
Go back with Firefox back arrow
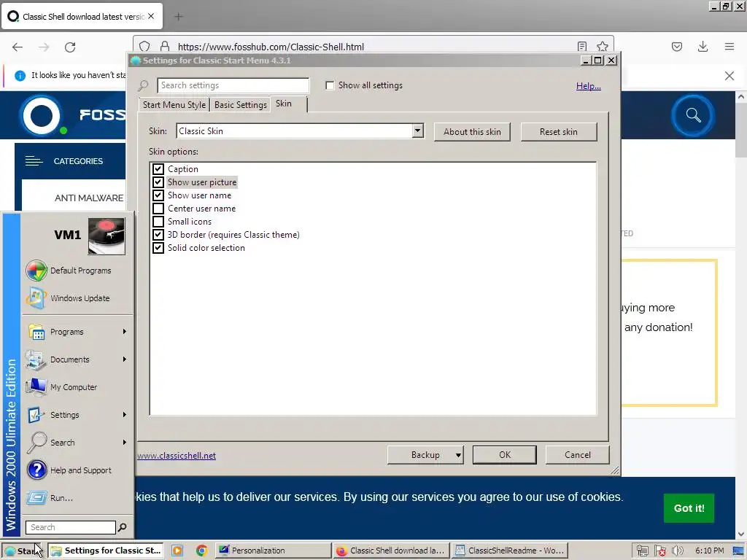[x=18, y=47]
